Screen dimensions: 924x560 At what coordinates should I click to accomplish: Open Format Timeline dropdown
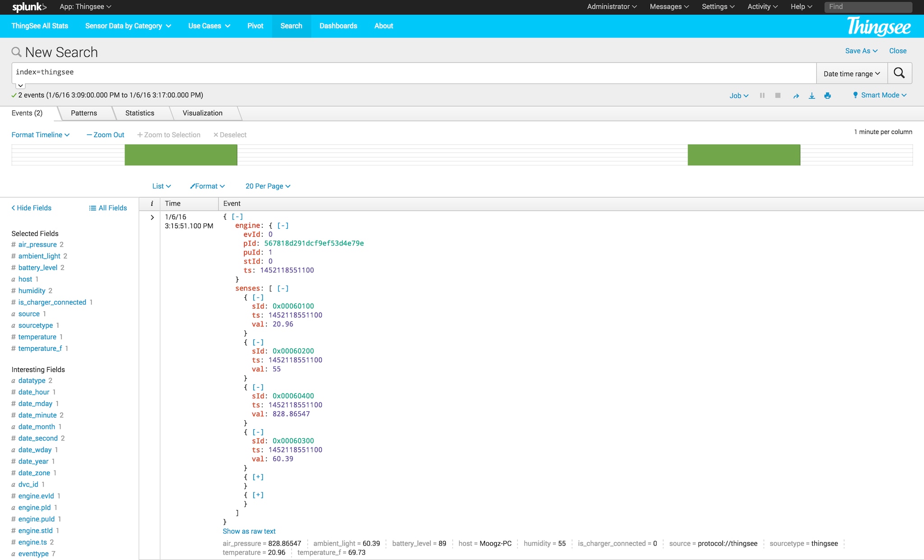click(x=41, y=135)
